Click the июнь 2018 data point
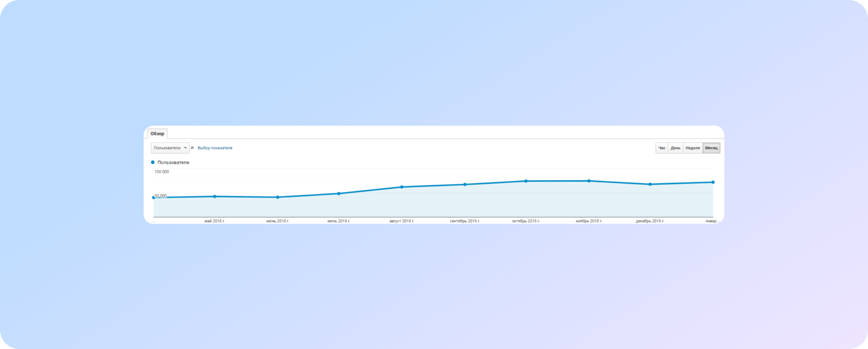868x349 pixels. tap(278, 197)
